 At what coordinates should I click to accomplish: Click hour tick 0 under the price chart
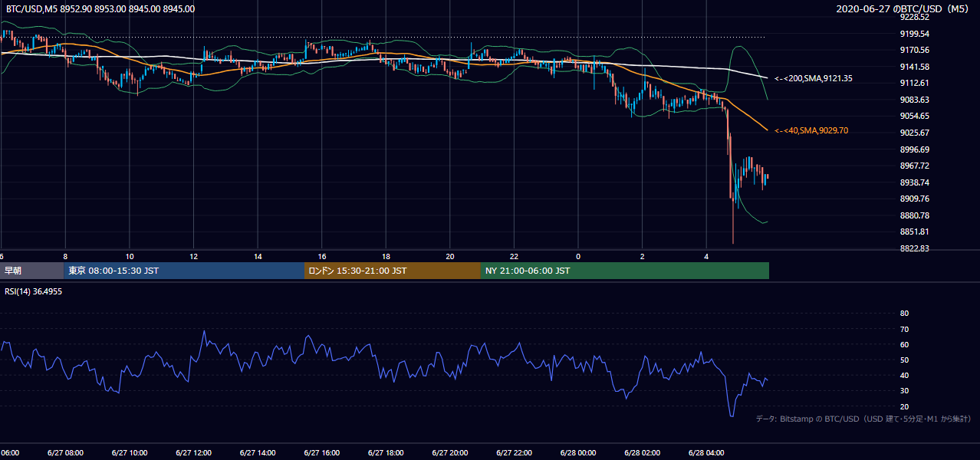click(578, 256)
